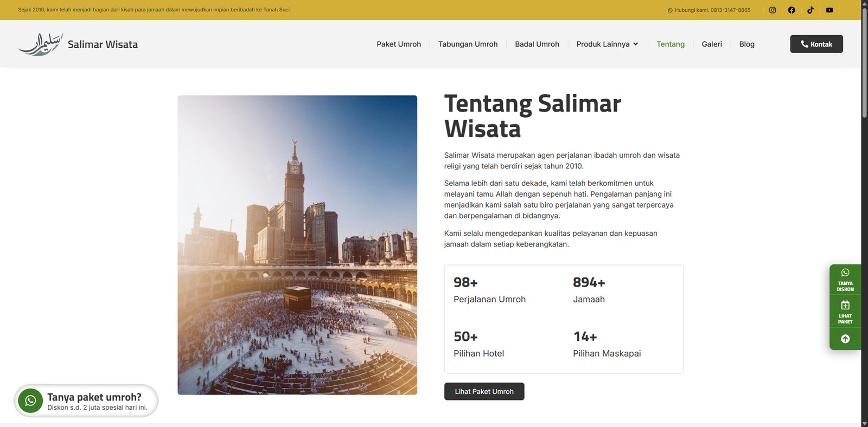Open the YouTube social icon
This screenshot has height=427, width=868.
tap(829, 10)
